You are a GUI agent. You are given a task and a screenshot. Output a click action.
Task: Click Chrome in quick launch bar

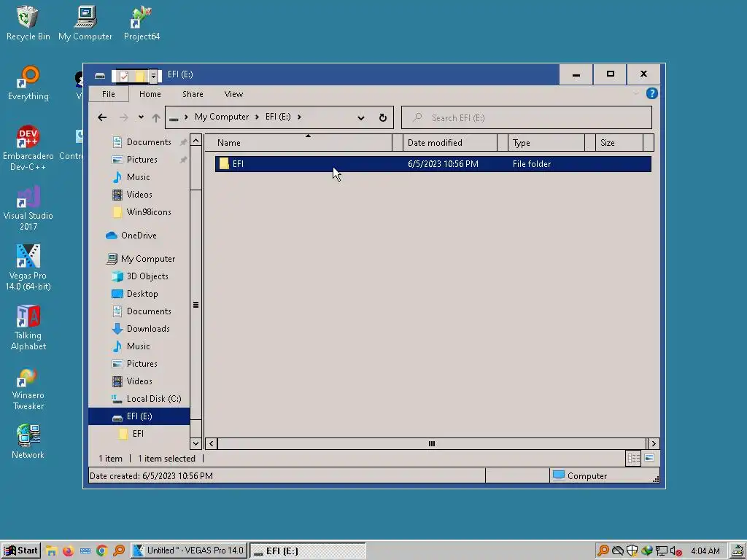point(101,551)
